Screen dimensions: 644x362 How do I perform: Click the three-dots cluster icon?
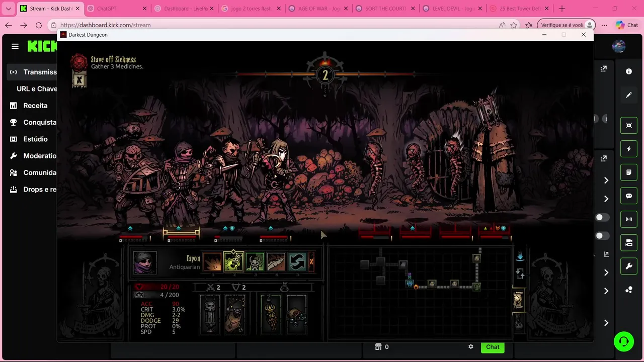(x=629, y=290)
